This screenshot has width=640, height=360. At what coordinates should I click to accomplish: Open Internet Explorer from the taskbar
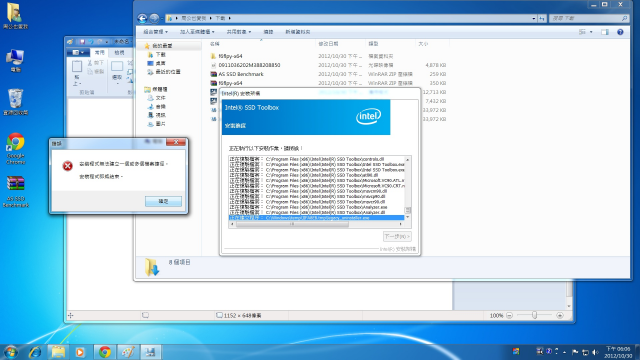[36, 352]
